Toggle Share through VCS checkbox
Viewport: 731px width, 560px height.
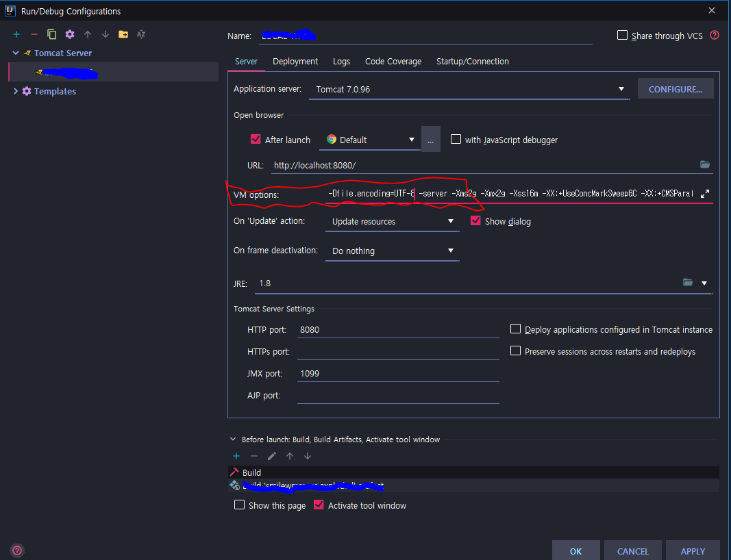click(x=622, y=36)
